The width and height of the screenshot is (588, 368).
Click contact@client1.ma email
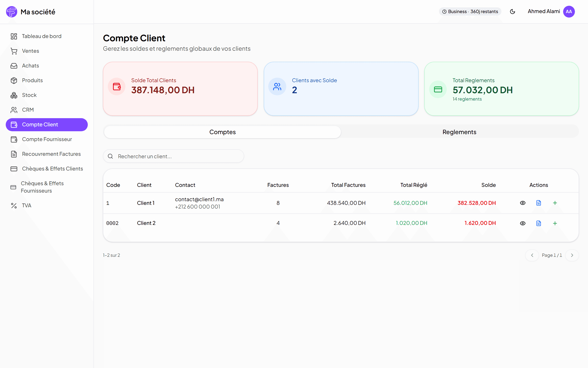[x=199, y=199]
